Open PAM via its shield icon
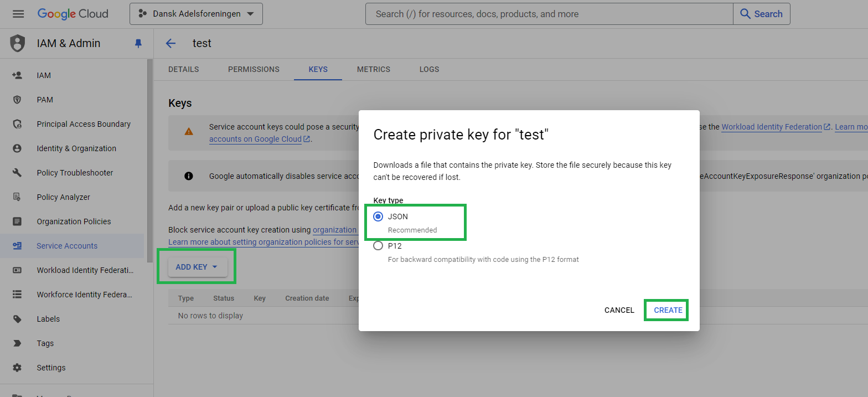Viewport: 868px width, 397px height. [17, 100]
